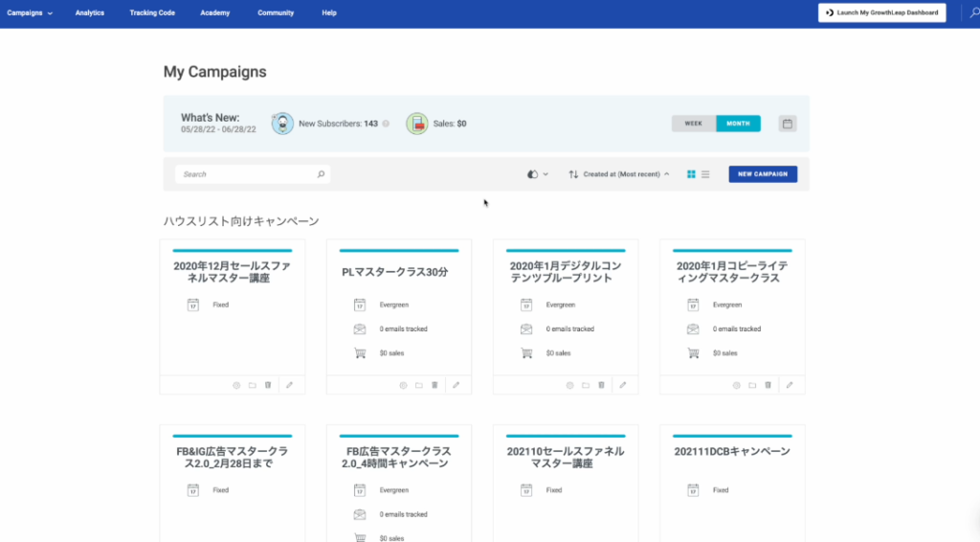Click My Campaigns heading
980x542 pixels.
point(215,72)
